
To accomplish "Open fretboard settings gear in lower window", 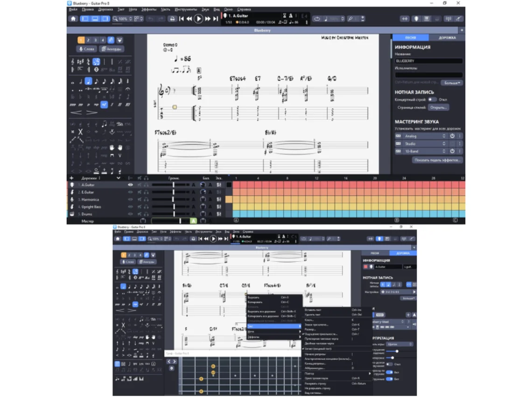I will click(x=172, y=368).
